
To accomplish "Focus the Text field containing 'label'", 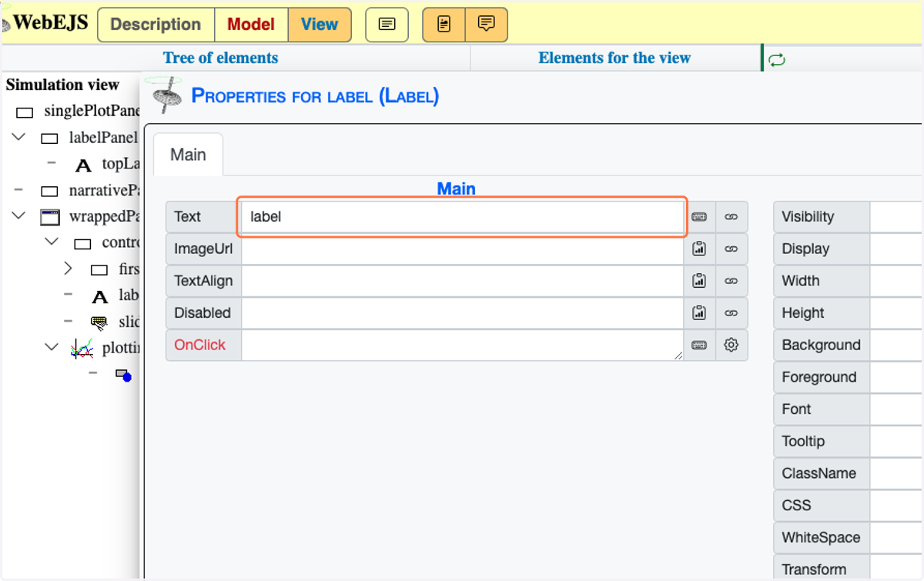I will [x=462, y=217].
